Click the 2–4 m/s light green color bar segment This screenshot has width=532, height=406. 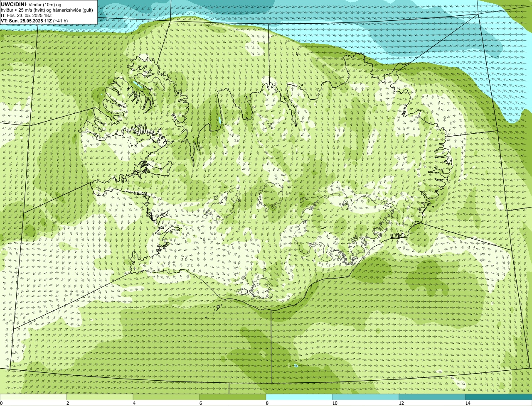(100, 397)
